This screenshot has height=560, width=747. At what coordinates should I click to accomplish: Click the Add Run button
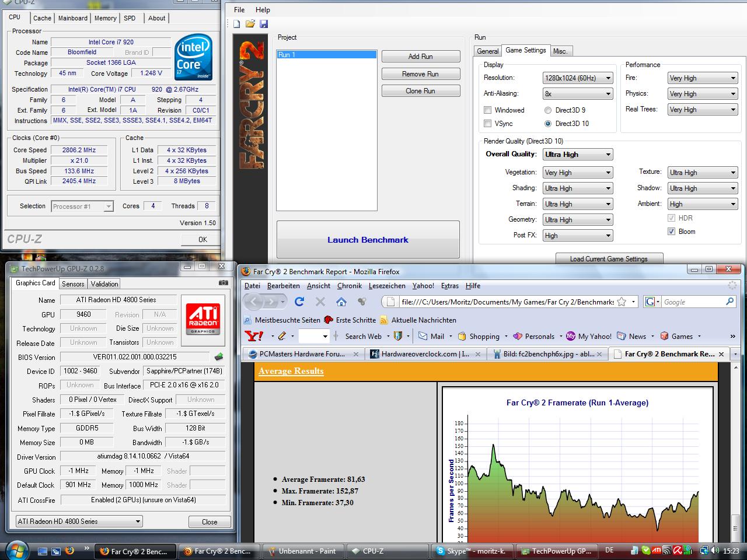pyautogui.click(x=421, y=57)
